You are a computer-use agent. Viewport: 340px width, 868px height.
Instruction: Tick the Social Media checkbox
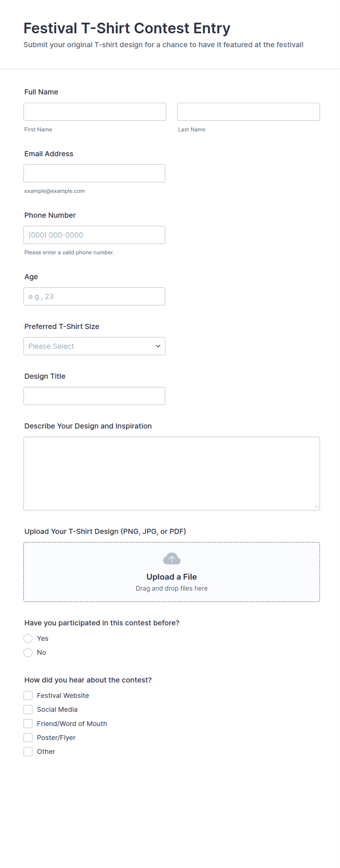pyautogui.click(x=28, y=710)
